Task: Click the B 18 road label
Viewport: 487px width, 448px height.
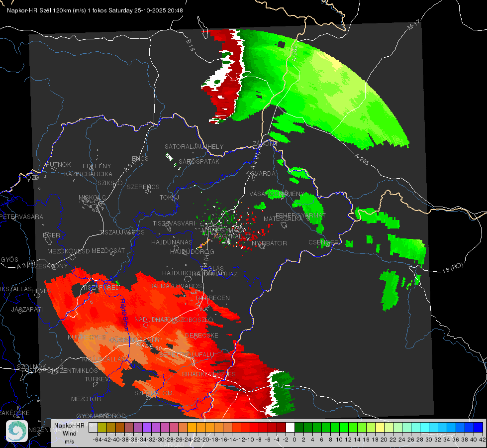Action: click(190, 45)
